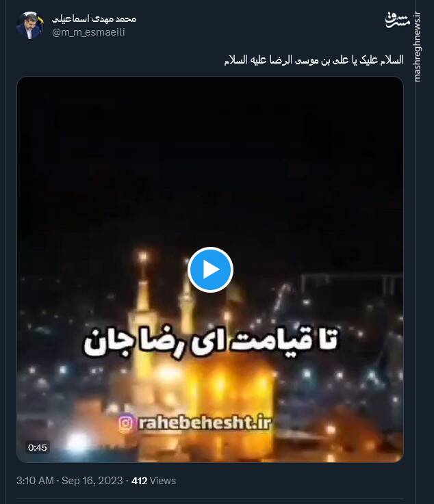Click the Mashregh logo icon
The width and height of the screenshot is (434, 504).
(x=398, y=20)
